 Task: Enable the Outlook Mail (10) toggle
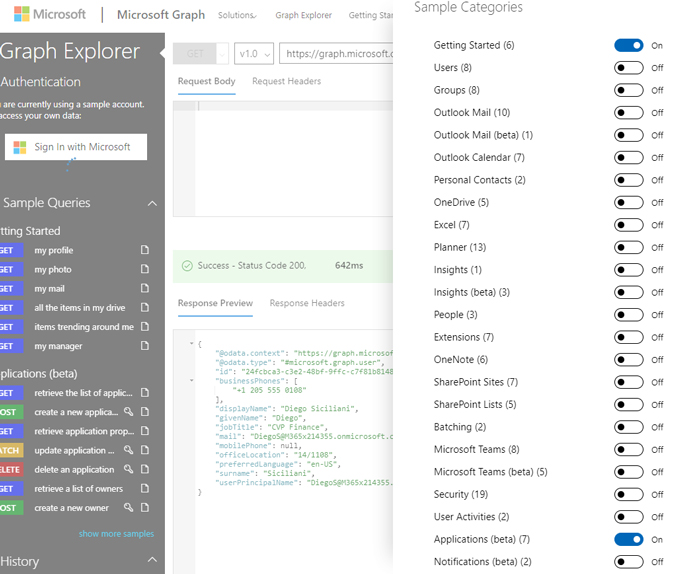point(629,112)
